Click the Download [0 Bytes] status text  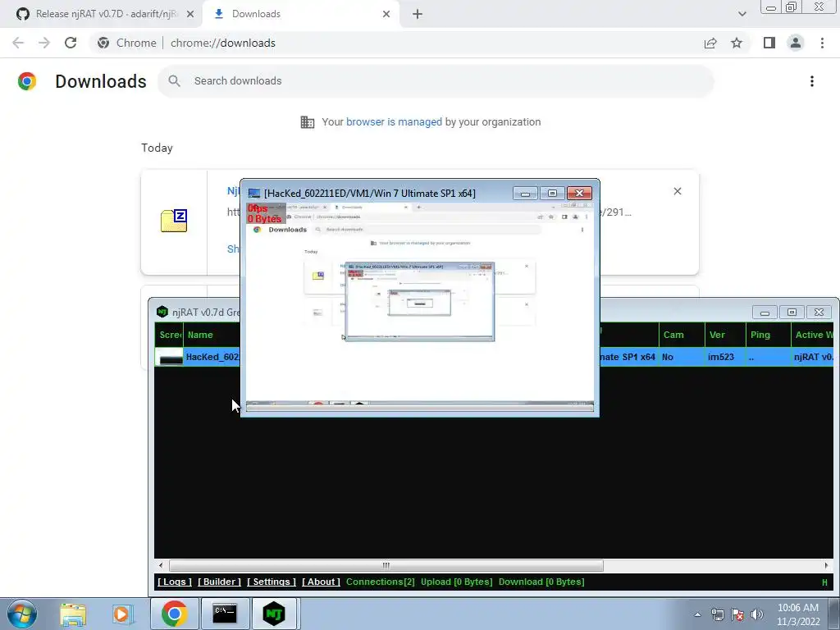click(x=541, y=582)
